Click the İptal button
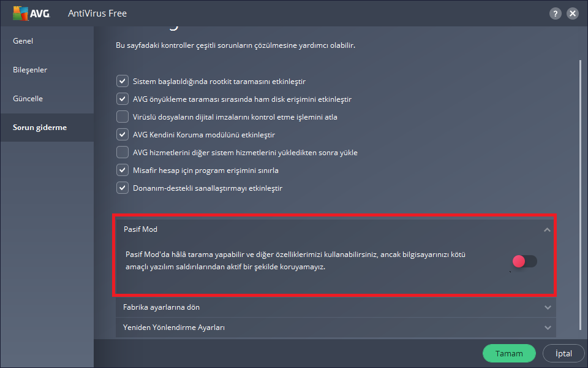Viewport: 588px width, 368px height. pos(563,353)
